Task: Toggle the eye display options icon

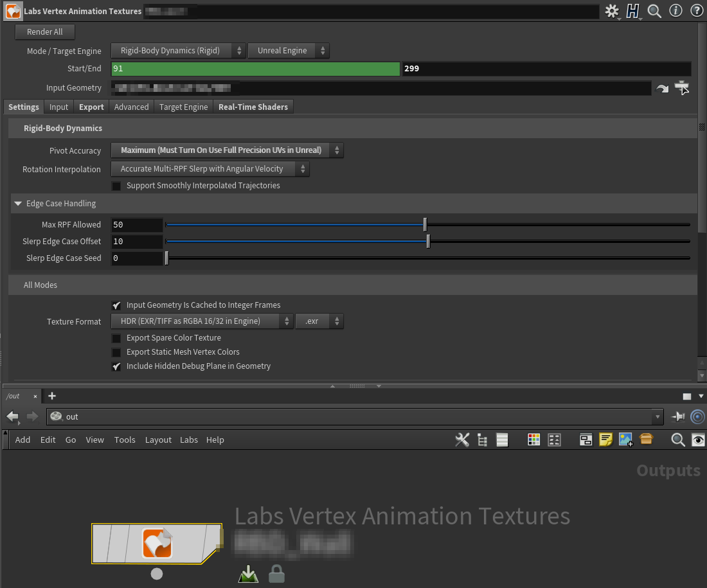Action: [x=698, y=440]
